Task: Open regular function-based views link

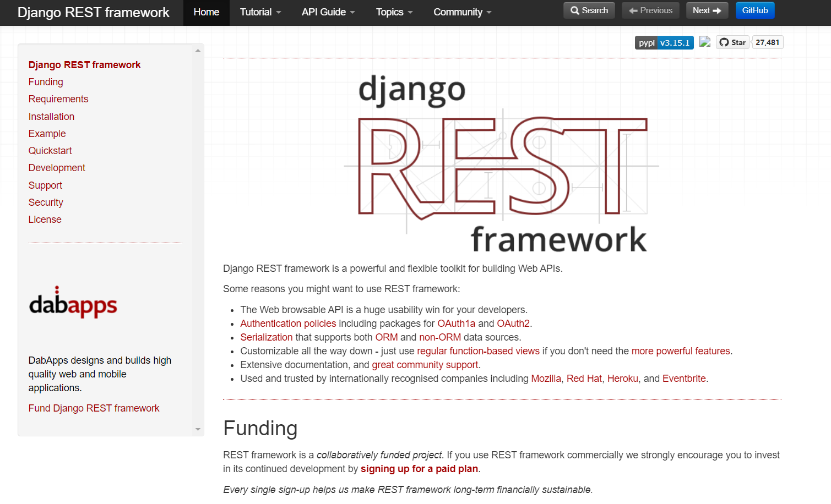Action: [478, 351]
